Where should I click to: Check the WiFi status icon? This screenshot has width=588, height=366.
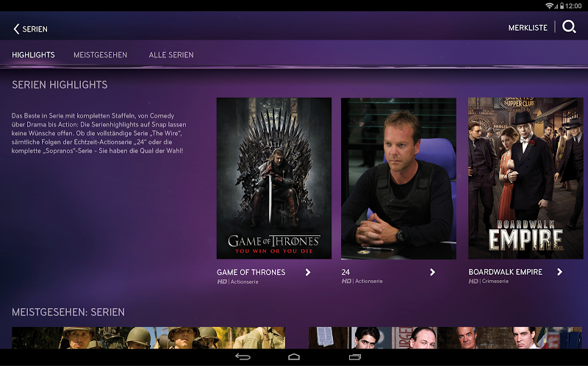550,6
